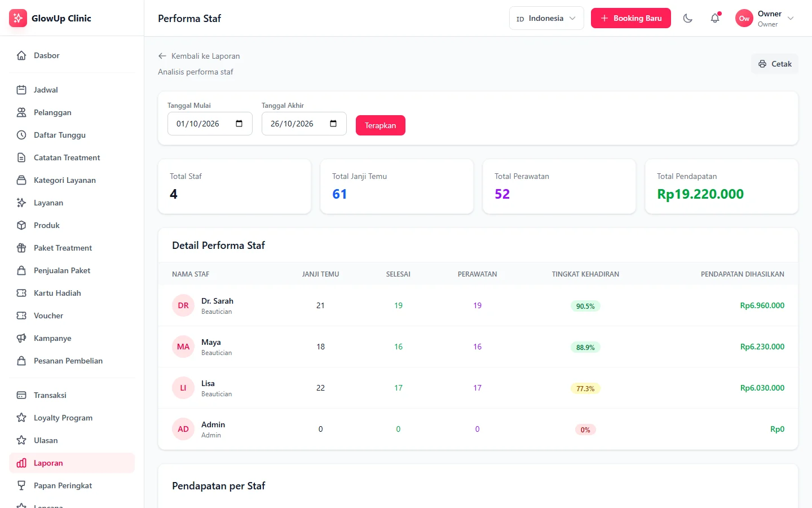Click the Layanan sparkle icon

[x=21, y=203]
